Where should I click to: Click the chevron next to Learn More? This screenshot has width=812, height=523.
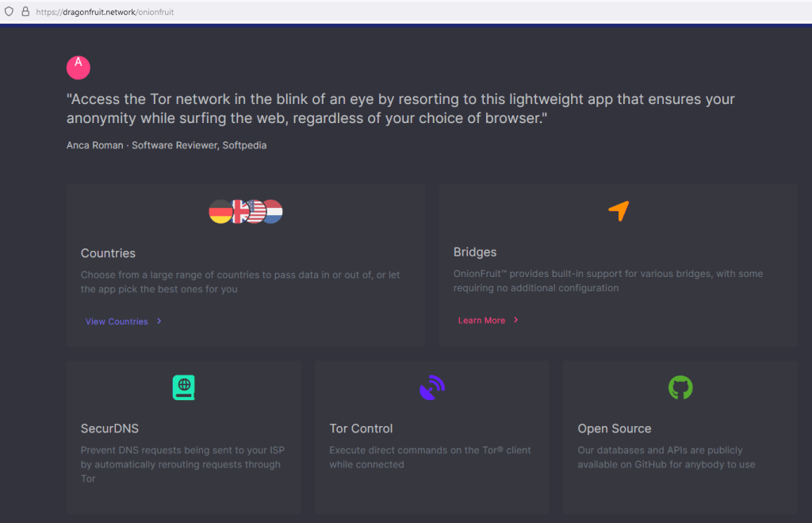coord(515,321)
